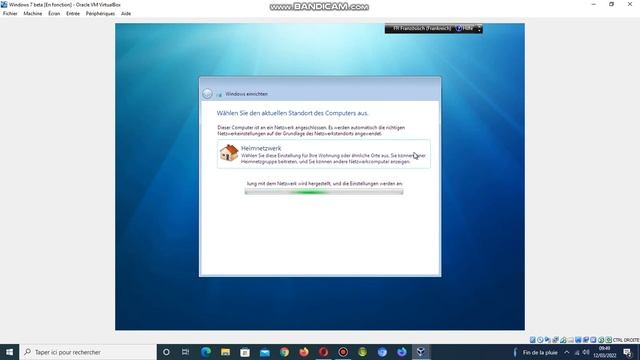Open the red Opera icon on taskbar
The height and width of the screenshot is (360, 640).
323,352
